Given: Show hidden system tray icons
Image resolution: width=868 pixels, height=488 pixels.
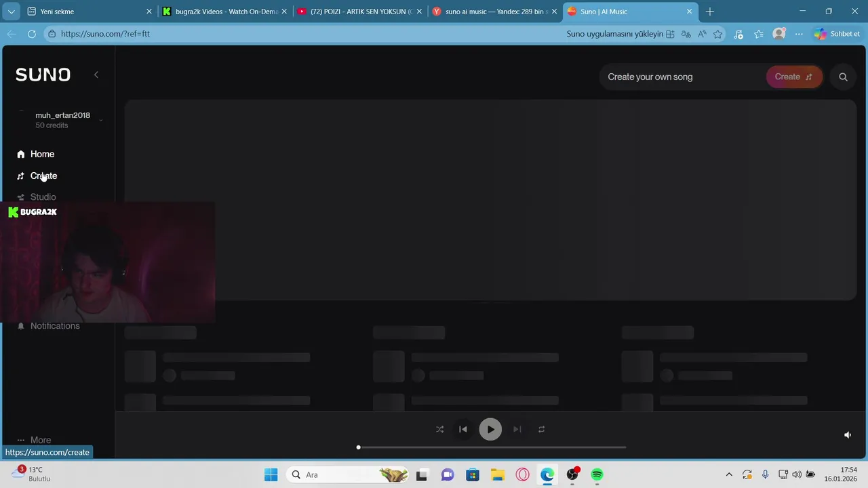Looking at the screenshot, I should (729, 474).
